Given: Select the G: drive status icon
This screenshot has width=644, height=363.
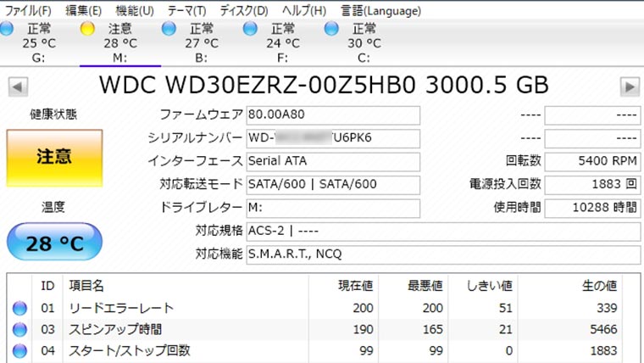Looking at the screenshot, I should point(7,29).
